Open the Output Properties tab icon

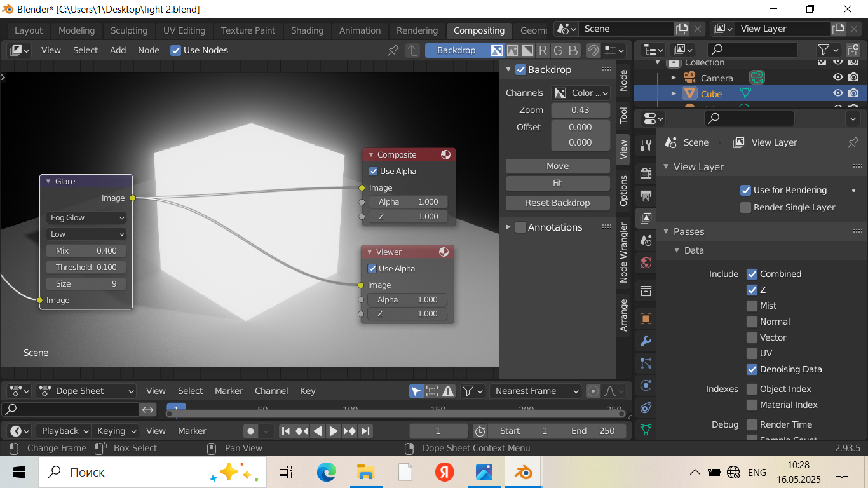[646, 195]
